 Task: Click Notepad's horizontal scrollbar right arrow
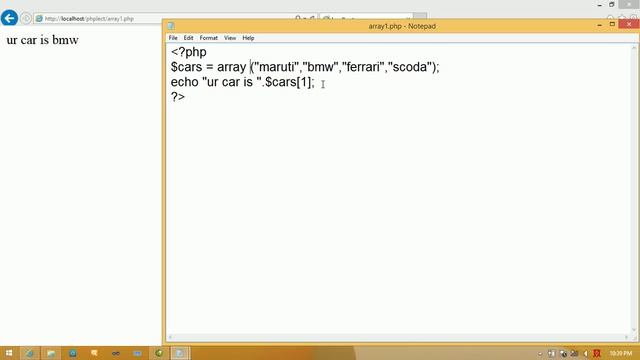click(x=627, y=337)
